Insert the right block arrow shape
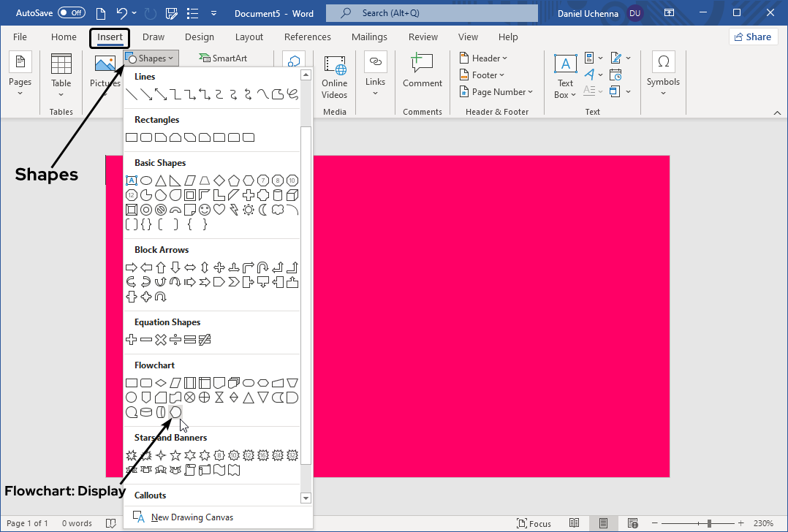Screen dimensions: 788x532 (132, 267)
